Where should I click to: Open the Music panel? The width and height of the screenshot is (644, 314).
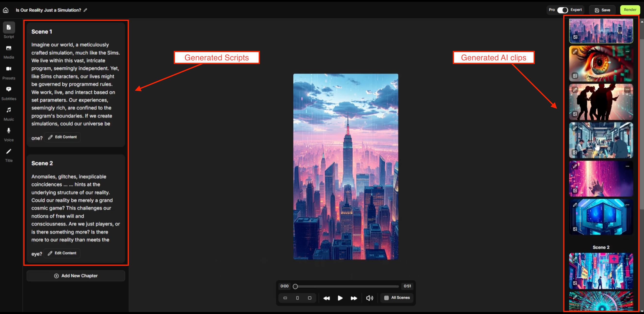pyautogui.click(x=9, y=114)
